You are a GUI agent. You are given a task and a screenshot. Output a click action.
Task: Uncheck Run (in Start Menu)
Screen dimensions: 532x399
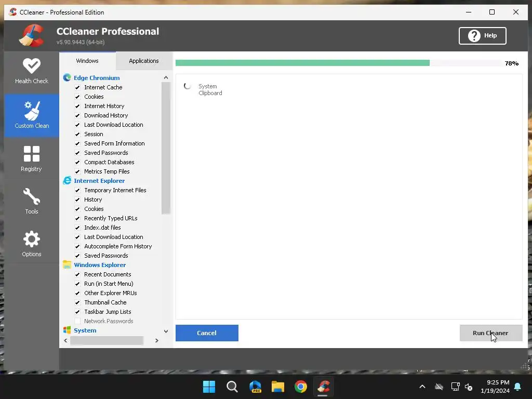click(77, 284)
